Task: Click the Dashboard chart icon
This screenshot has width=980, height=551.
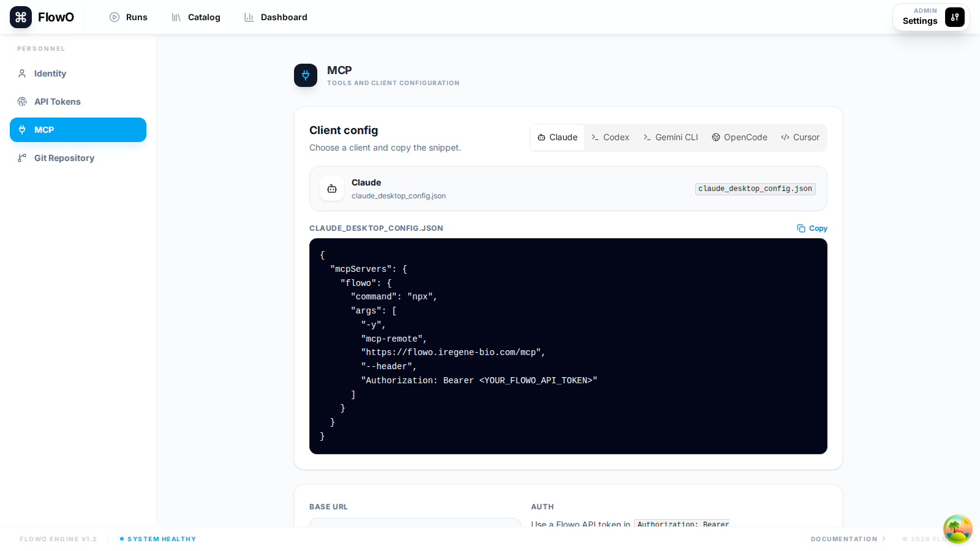Action: click(249, 17)
